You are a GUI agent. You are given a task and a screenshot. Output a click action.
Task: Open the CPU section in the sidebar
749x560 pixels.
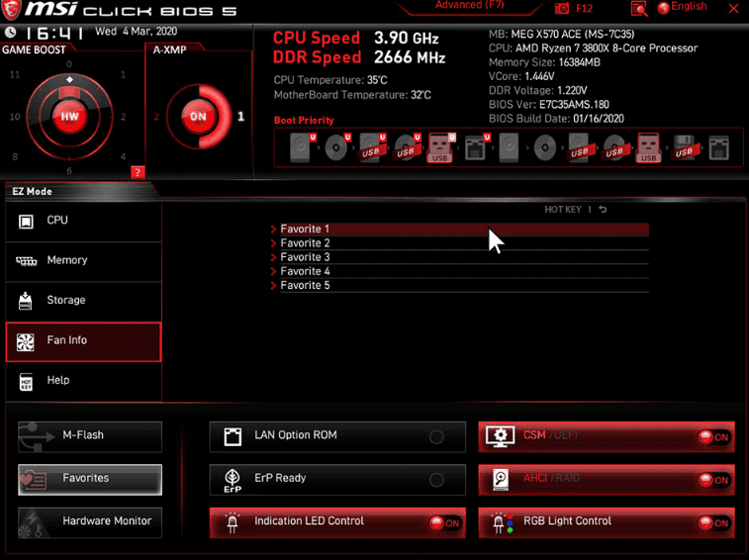click(x=83, y=222)
